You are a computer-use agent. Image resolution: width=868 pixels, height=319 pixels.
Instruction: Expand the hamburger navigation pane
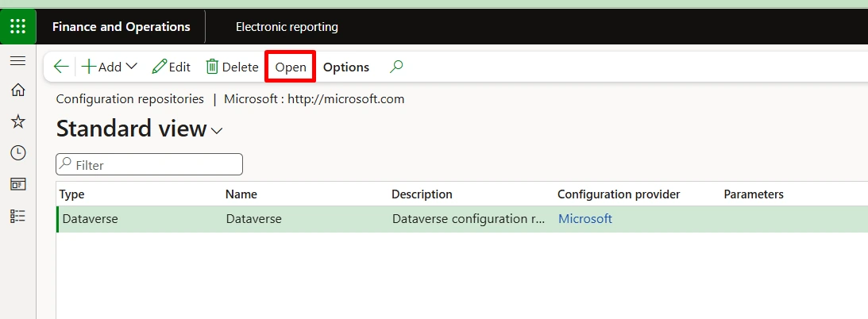17,61
